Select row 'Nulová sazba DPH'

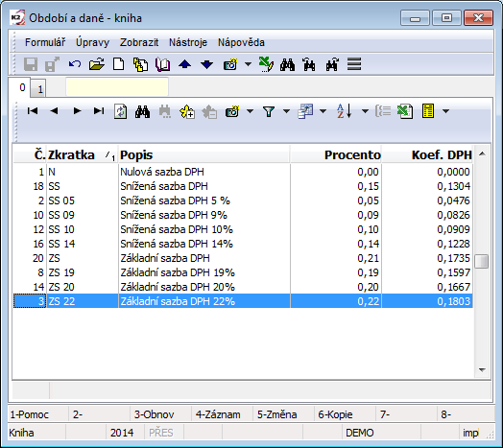pyautogui.click(x=243, y=172)
